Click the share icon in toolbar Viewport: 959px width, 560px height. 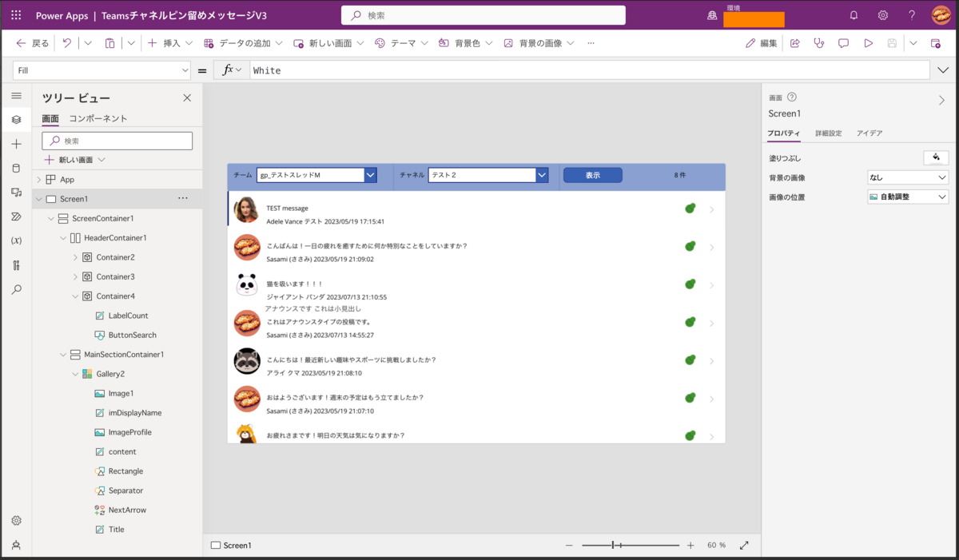pos(795,43)
